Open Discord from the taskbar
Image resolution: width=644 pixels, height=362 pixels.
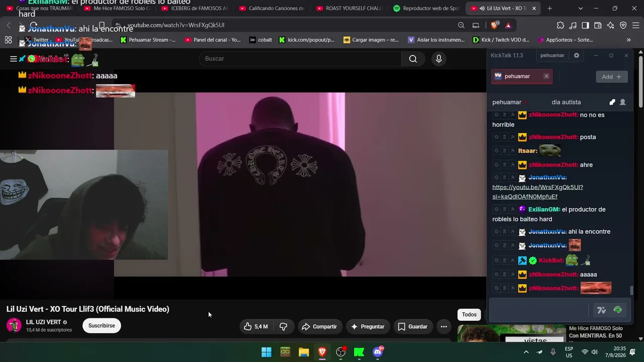pos(378,352)
